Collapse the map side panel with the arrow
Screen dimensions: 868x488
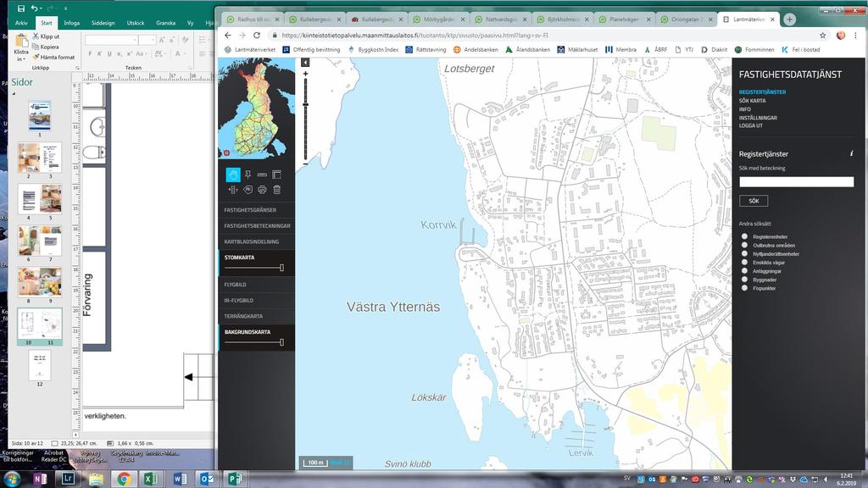pyautogui.click(x=305, y=63)
